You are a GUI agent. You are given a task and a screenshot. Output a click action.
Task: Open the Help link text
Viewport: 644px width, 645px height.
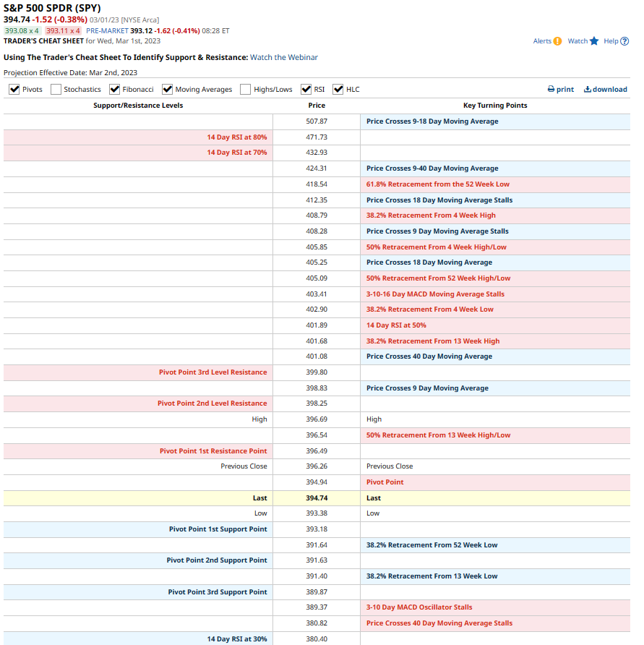point(611,41)
